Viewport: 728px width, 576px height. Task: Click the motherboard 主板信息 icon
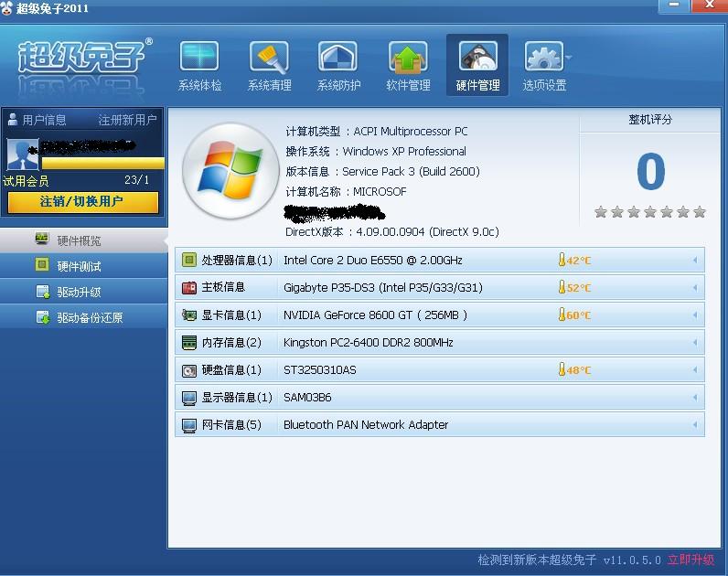coord(189,288)
